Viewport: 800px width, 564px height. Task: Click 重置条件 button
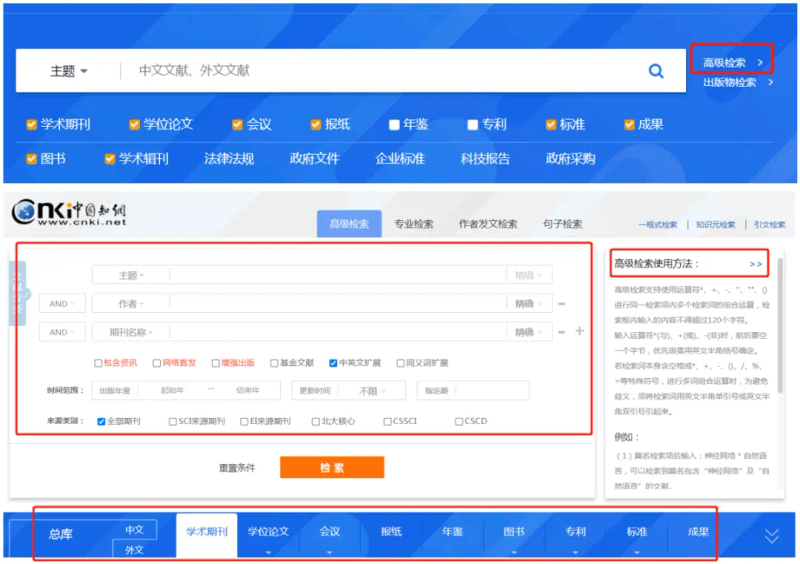point(237,468)
